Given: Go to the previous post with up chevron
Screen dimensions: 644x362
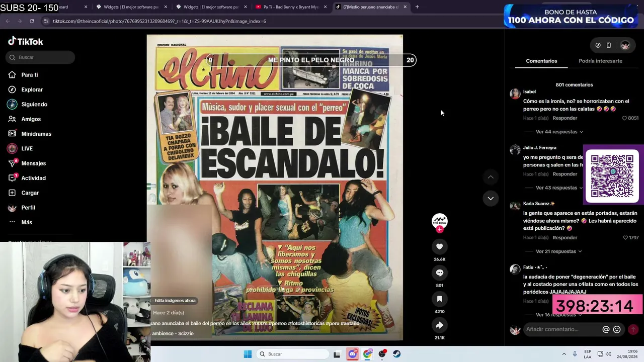Looking at the screenshot, I should coord(491,177).
